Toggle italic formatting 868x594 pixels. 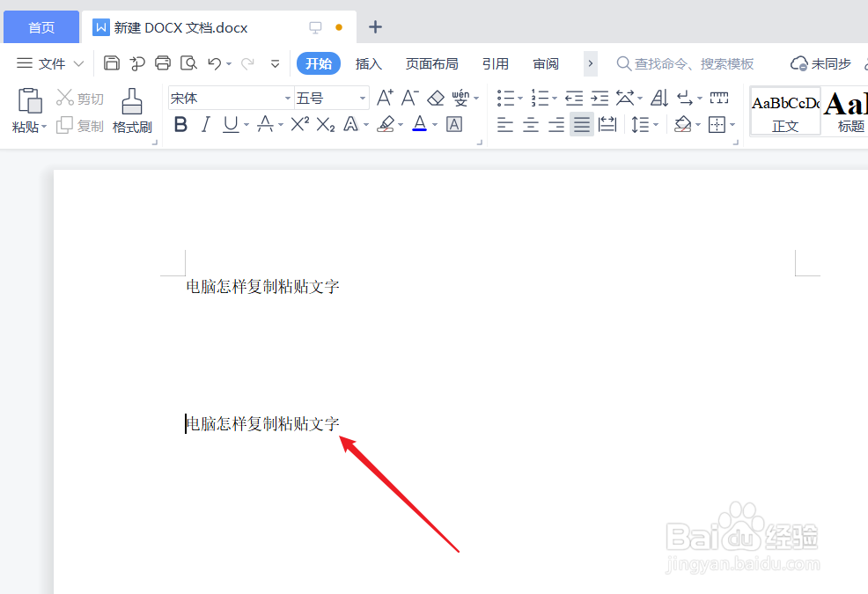(x=205, y=125)
